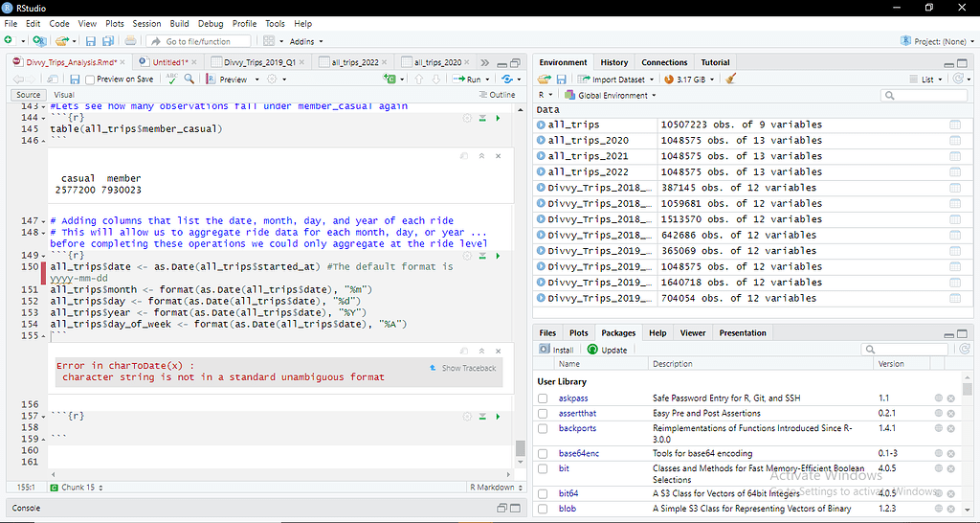View all_trips data table grid icon
Image resolution: width=980 pixels, height=523 pixels.
point(955,125)
